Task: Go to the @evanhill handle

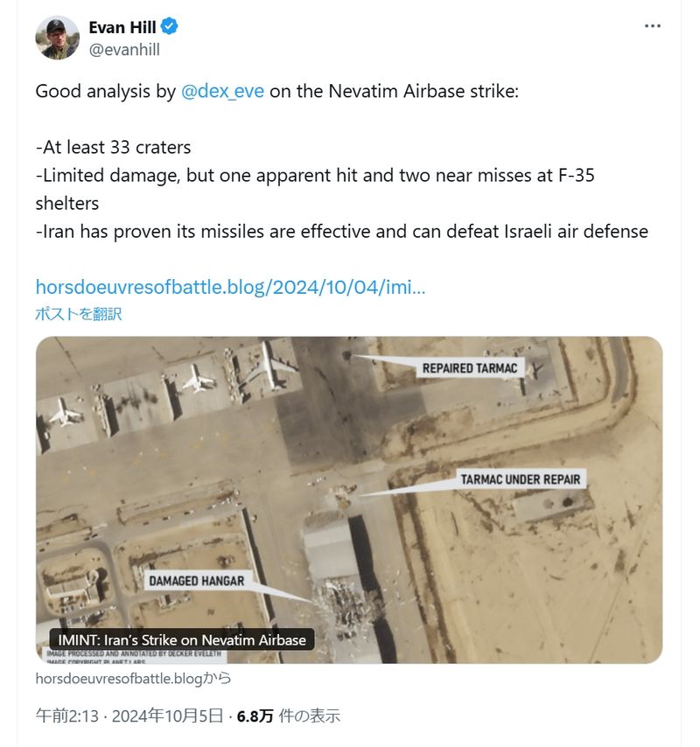Action: coord(124,50)
